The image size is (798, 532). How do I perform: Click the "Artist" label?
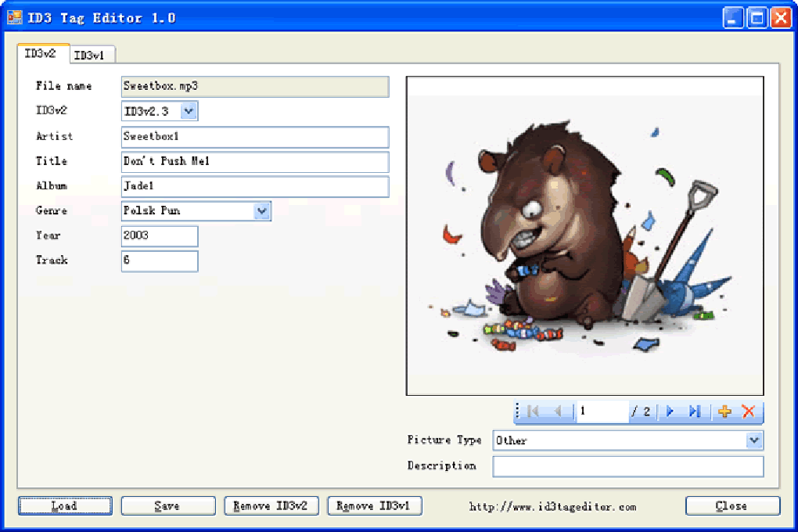[x=55, y=136]
